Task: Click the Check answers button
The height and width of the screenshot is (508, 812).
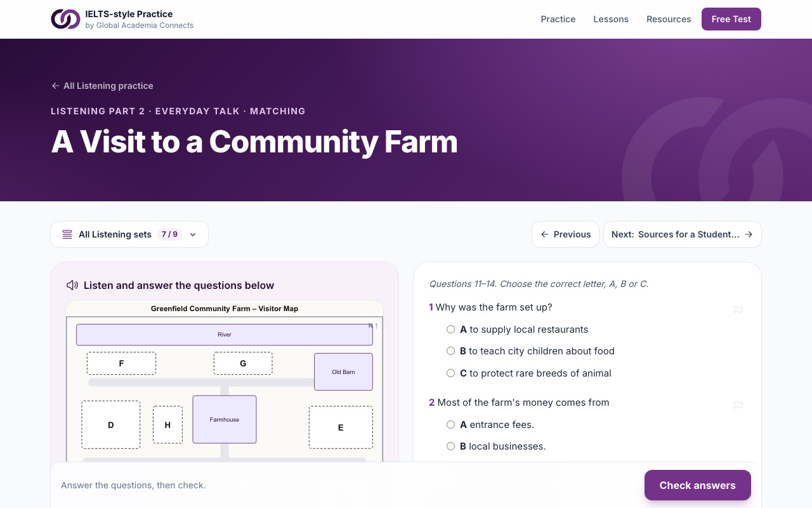Action: tap(698, 485)
